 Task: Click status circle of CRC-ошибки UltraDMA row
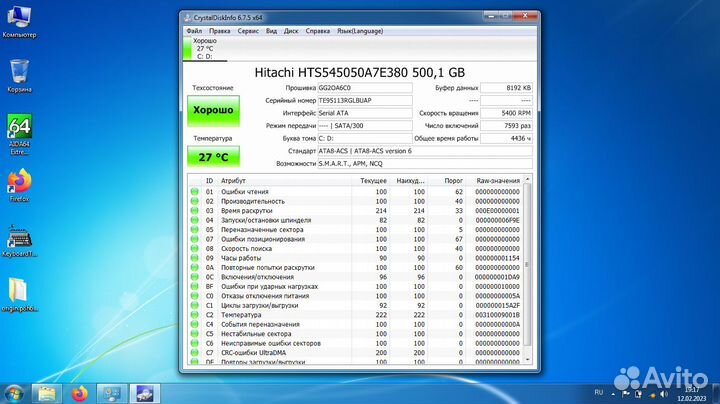pos(195,353)
